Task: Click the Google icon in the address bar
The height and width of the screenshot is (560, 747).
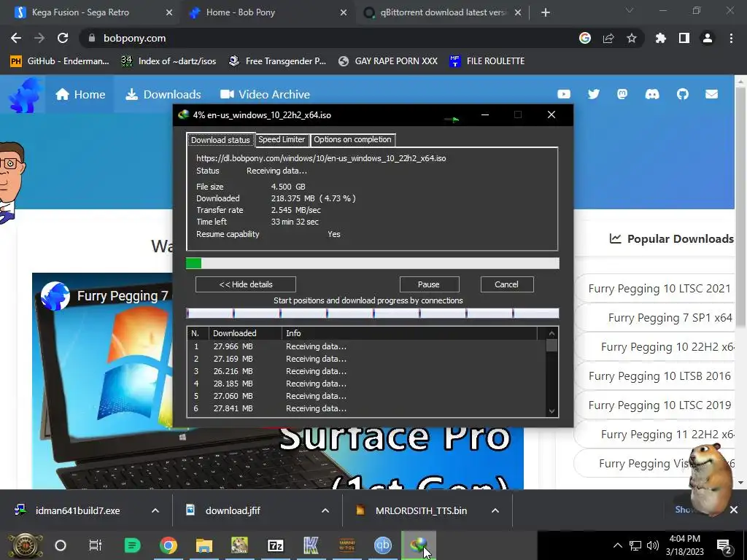Action: pos(584,38)
